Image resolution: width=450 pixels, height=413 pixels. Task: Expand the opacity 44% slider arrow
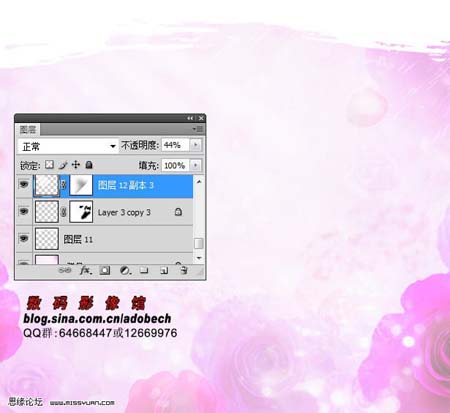click(x=196, y=145)
